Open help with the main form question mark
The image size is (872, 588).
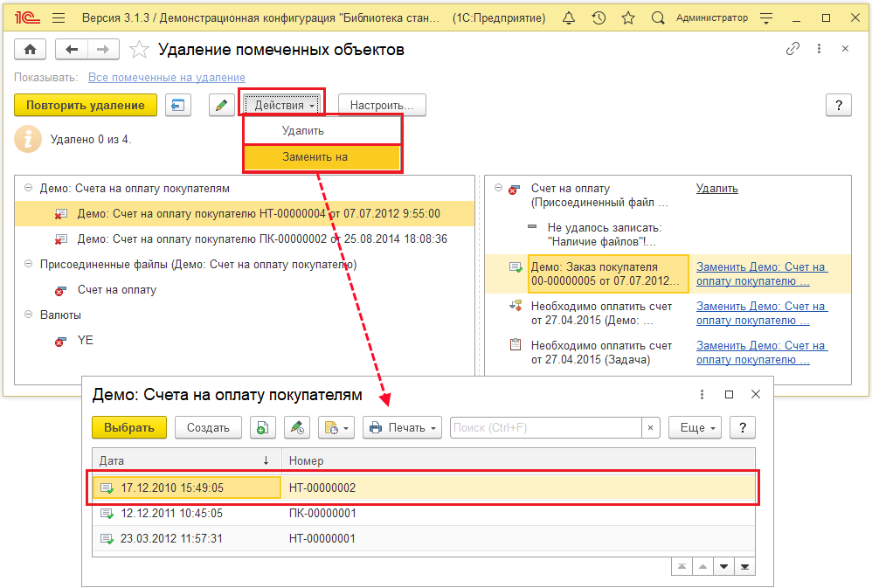[839, 105]
